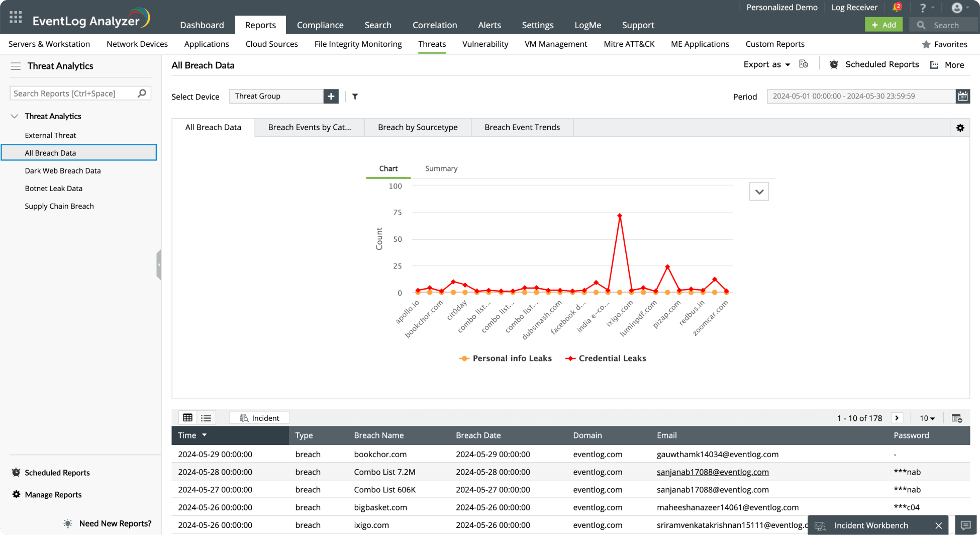Click the filter funnel icon
This screenshot has width=980, height=535.
point(355,97)
